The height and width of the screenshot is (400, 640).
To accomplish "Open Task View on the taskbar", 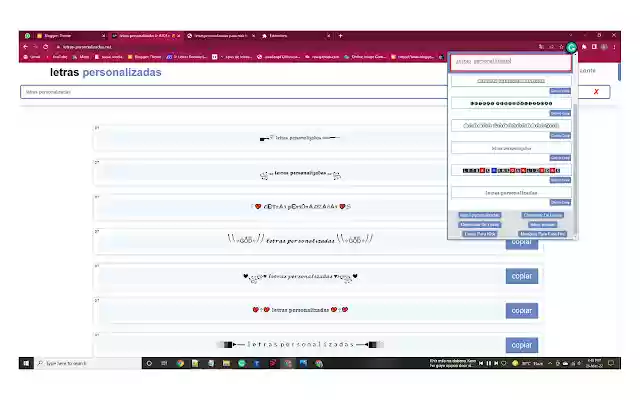I will point(164,363).
